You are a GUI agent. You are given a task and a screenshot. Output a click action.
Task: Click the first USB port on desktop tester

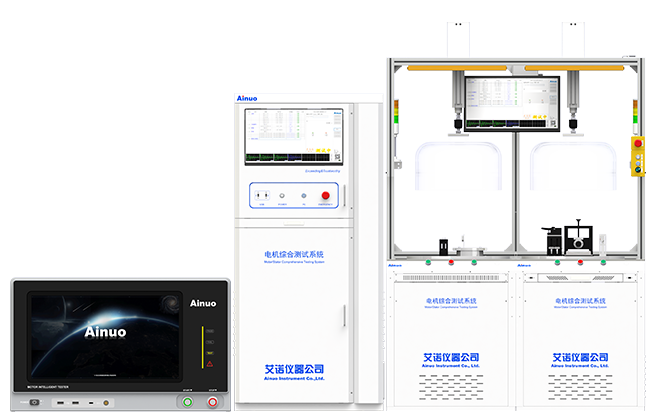click(58, 402)
